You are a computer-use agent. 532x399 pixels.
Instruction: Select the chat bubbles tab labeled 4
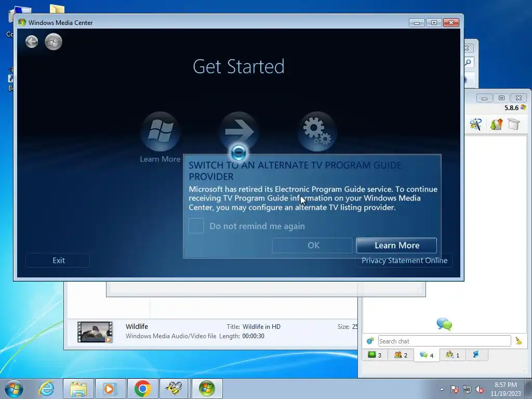pos(427,355)
